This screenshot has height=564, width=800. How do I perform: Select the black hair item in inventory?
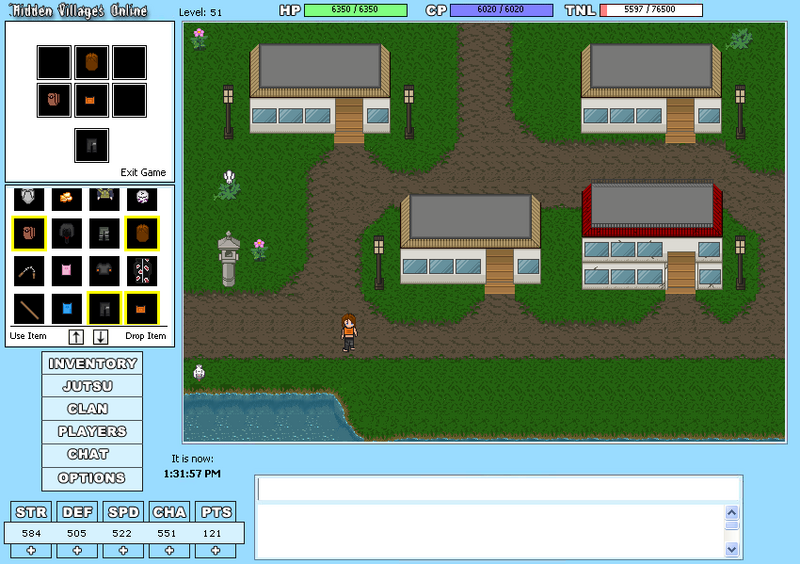coord(66,234)
